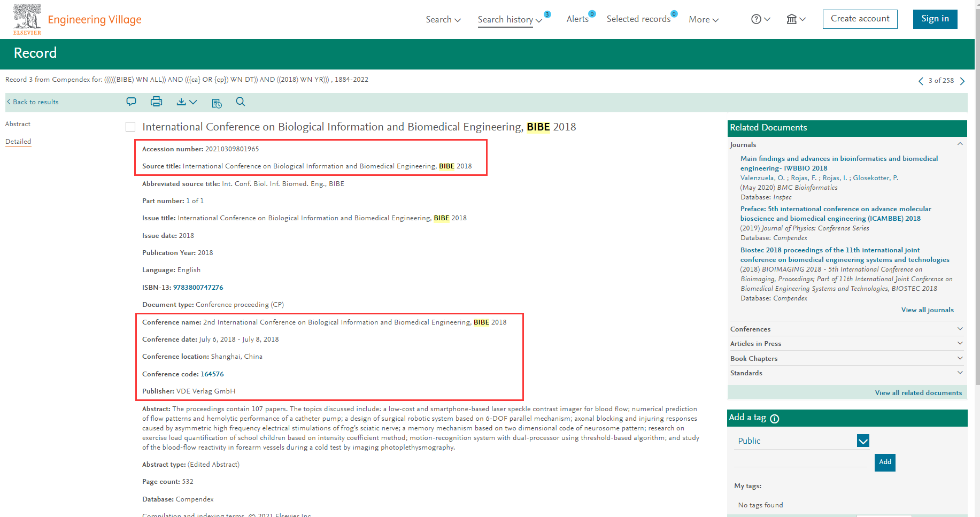980x517 pixels.
Task: Open the institution building icon menu
Action: coord(796,19)
